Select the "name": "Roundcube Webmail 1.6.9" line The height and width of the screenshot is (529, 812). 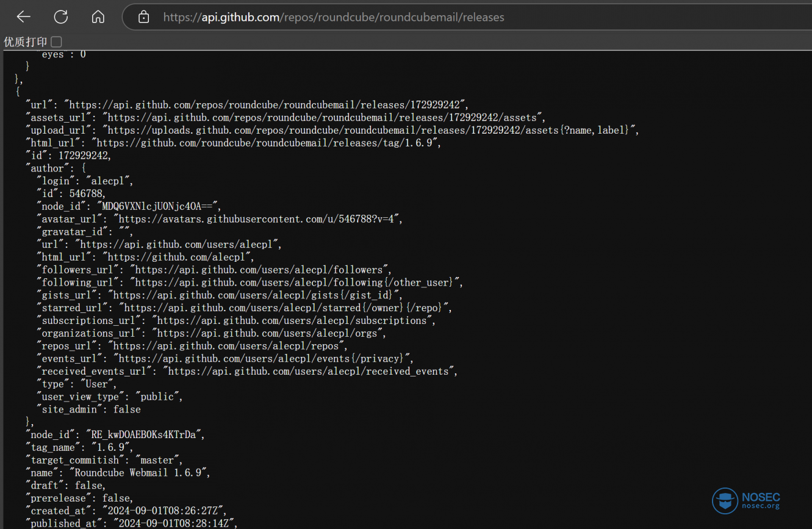[118, 473]
